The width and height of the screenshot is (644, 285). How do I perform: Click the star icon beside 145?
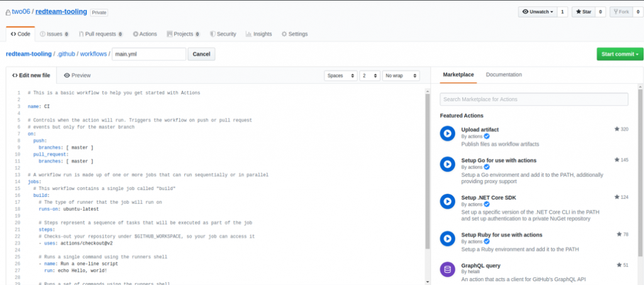coord(616,160)
